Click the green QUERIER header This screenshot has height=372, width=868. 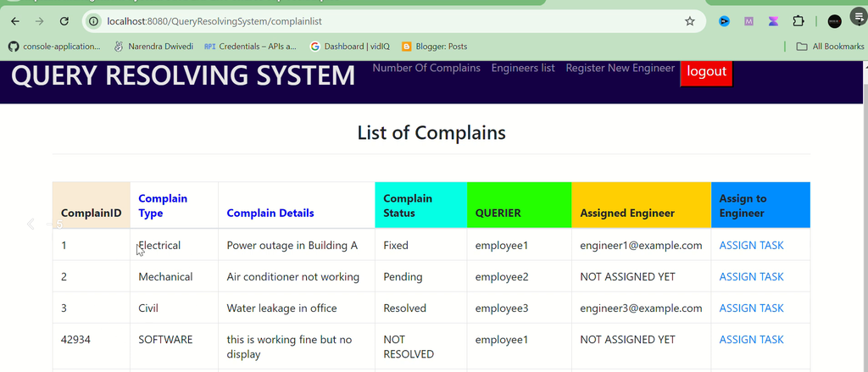click(x=520, y=205)
